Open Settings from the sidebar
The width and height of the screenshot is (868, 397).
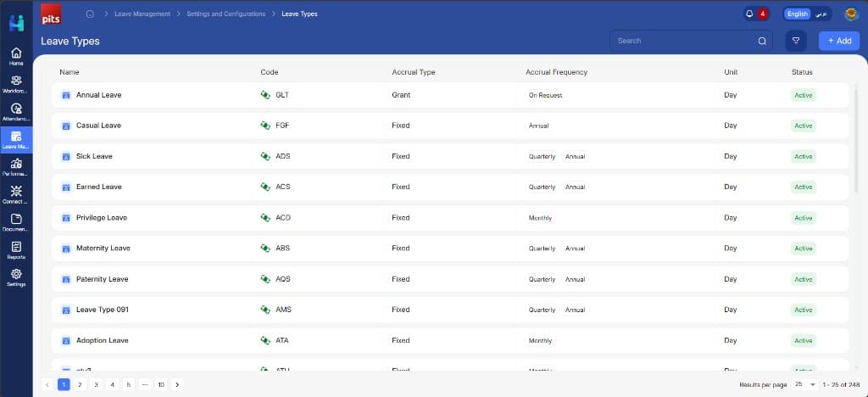tap(16, 277)
